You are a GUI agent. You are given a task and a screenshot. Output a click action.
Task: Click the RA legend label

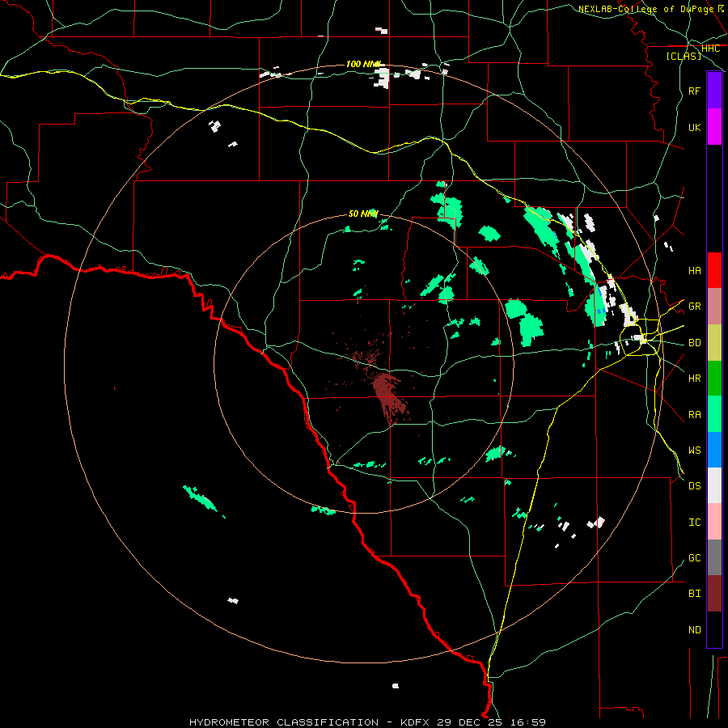[x=694, y=415]
